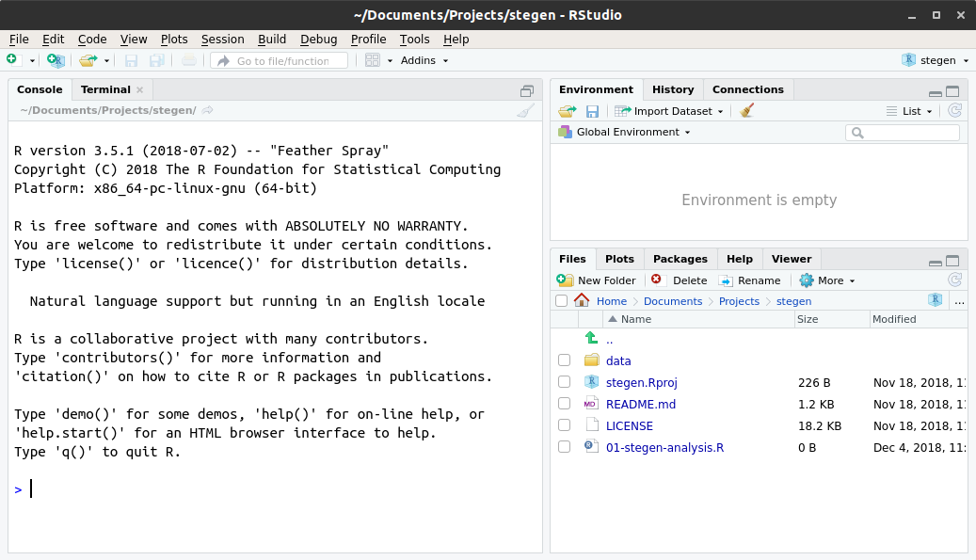The image size is (976, 560).
Task: Click the Save document disk icon
Action: click(131, 60)
